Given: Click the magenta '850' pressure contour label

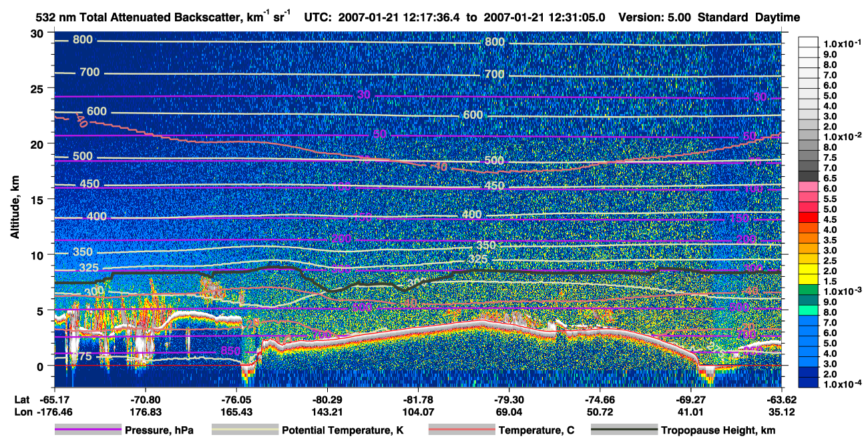Looking at the screenshot, I should (x=230, y=352).
